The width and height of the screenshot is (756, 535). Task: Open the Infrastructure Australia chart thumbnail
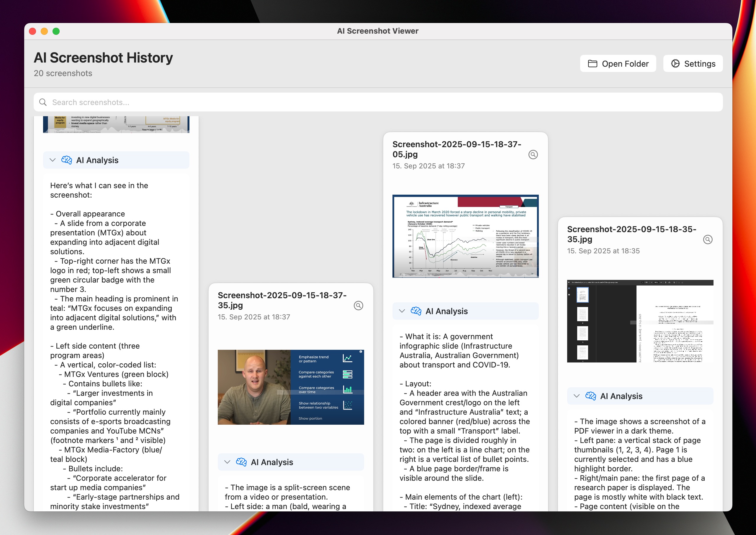[x=466, y=236]
